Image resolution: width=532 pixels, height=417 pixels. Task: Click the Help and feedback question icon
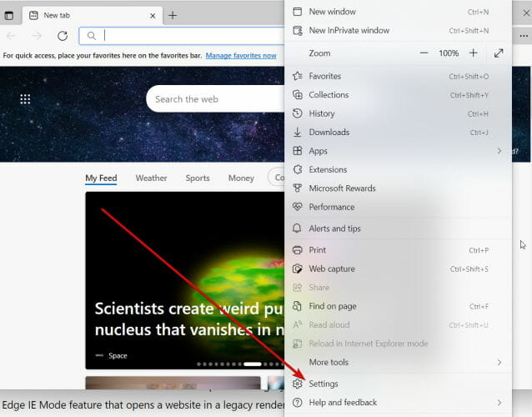(297, 403)
